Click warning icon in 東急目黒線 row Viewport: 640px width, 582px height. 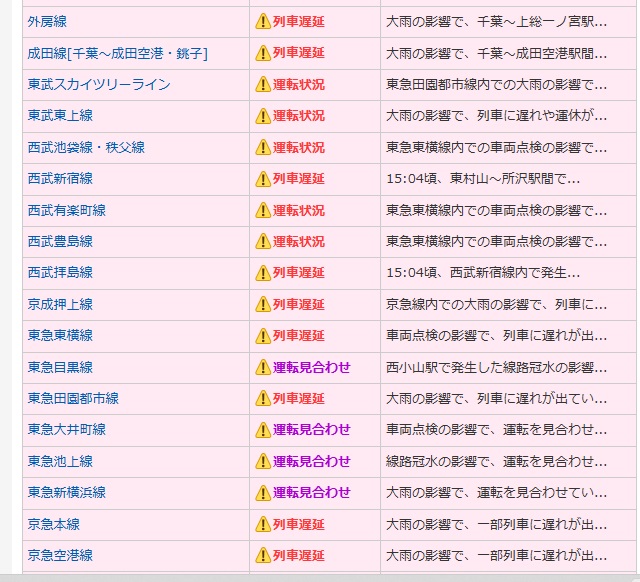(263, 367)
